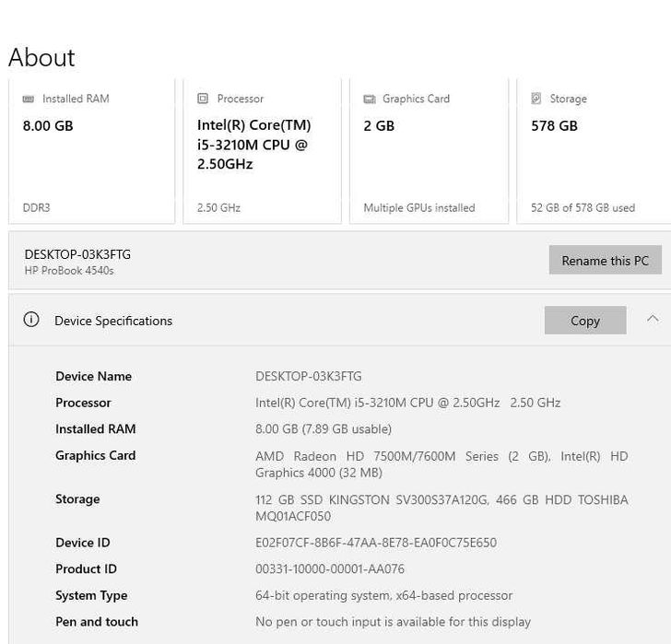Select the AMD Radeon HD 7500M/7600M value
Screen dimensions: 671x644
[441, 464]
